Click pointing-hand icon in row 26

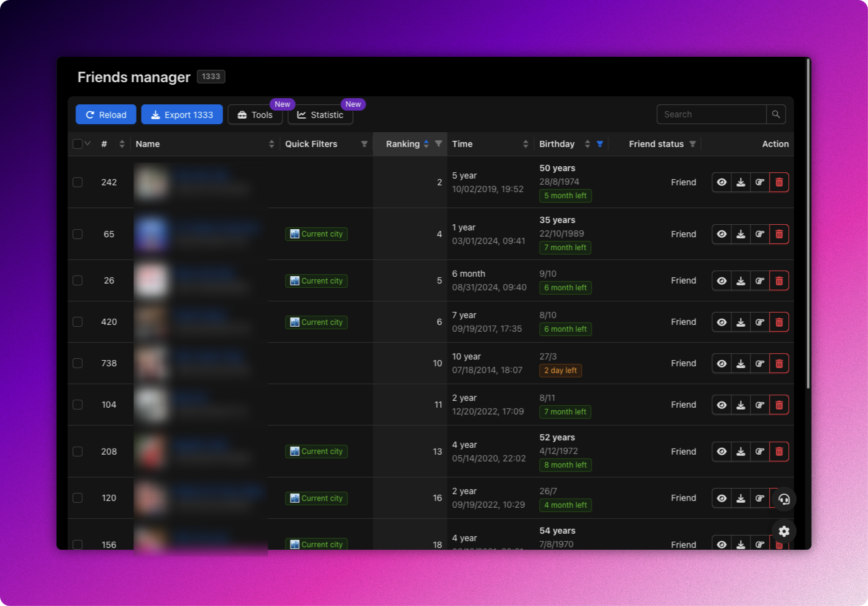(x=760, y=280)
